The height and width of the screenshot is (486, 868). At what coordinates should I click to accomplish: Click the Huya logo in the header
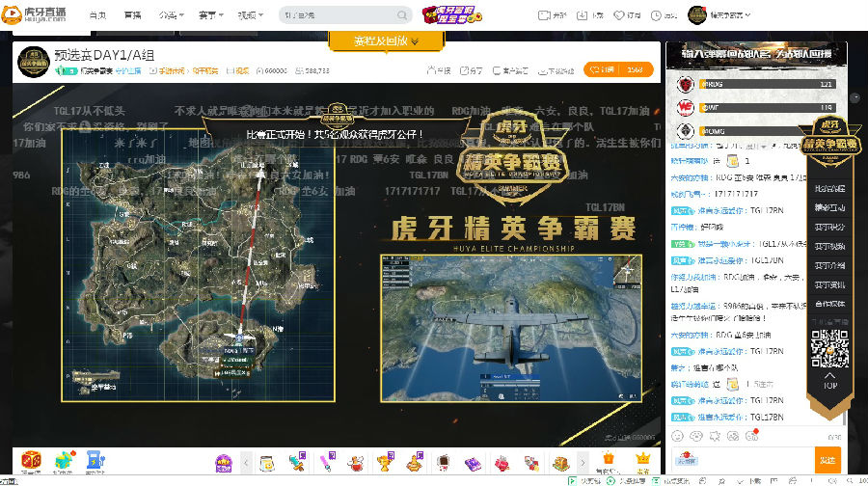coord(35,14)
